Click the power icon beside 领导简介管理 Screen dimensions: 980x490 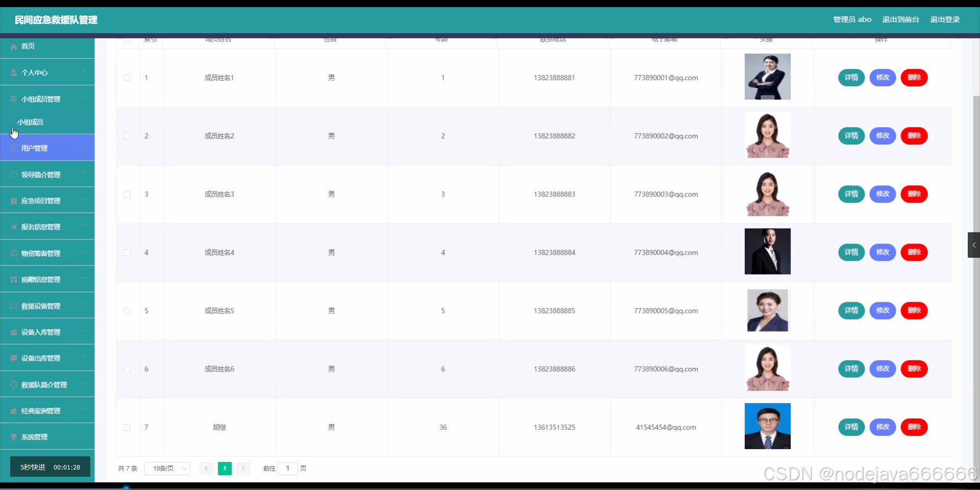click(14, 175)
